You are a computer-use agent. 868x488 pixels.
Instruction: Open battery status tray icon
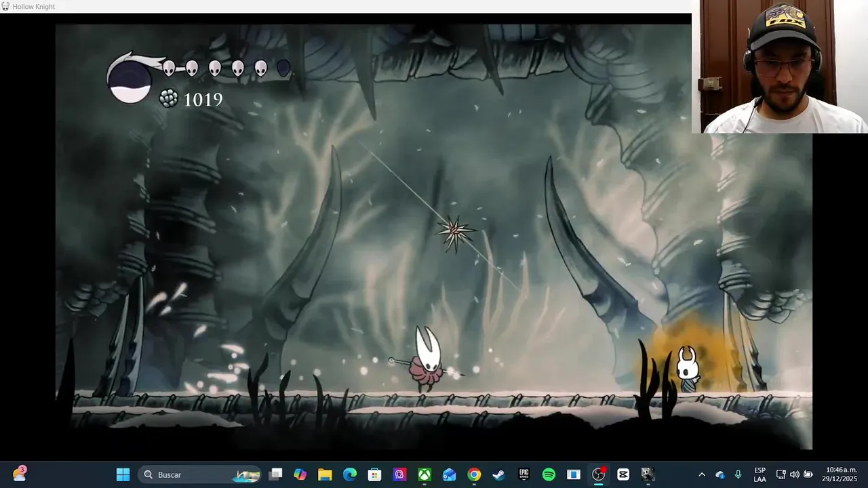pyautogui.click(x=808, y=474)
